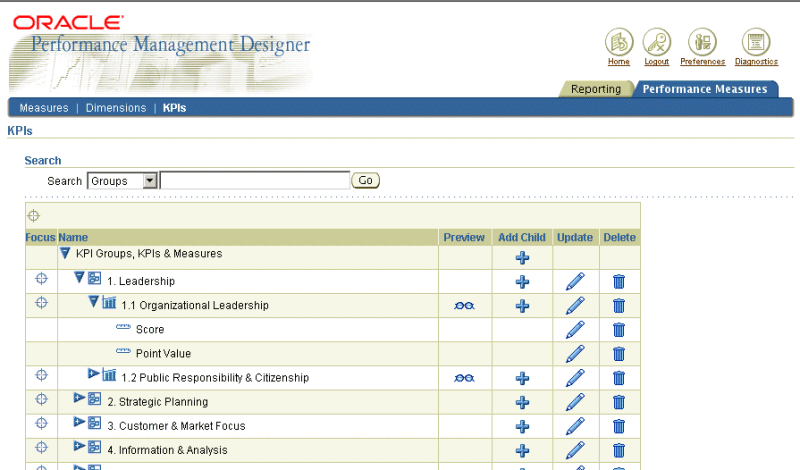Click the Add Child column header
Viewport: 800px width, 470px height.
522,237
